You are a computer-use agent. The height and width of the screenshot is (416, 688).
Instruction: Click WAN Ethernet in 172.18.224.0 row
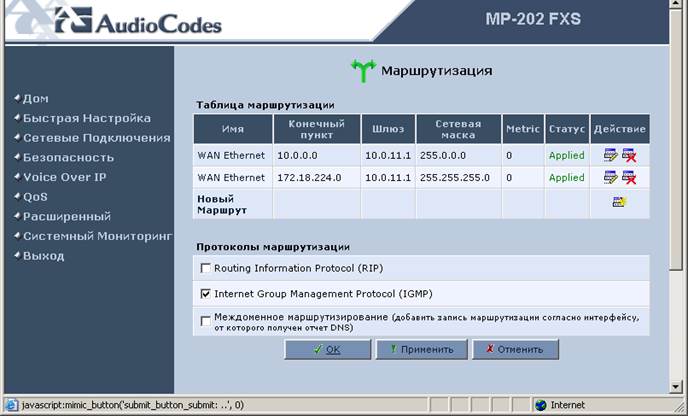pos(231,178)
